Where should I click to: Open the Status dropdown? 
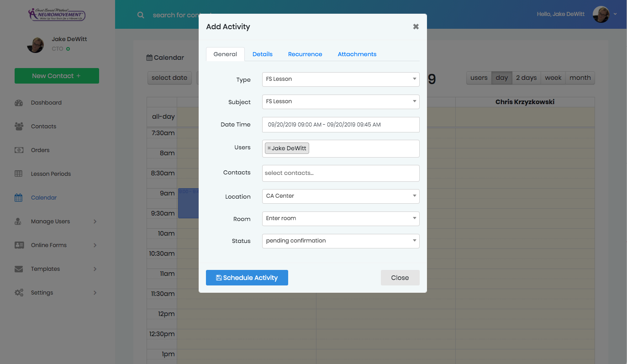click(341, 241)
